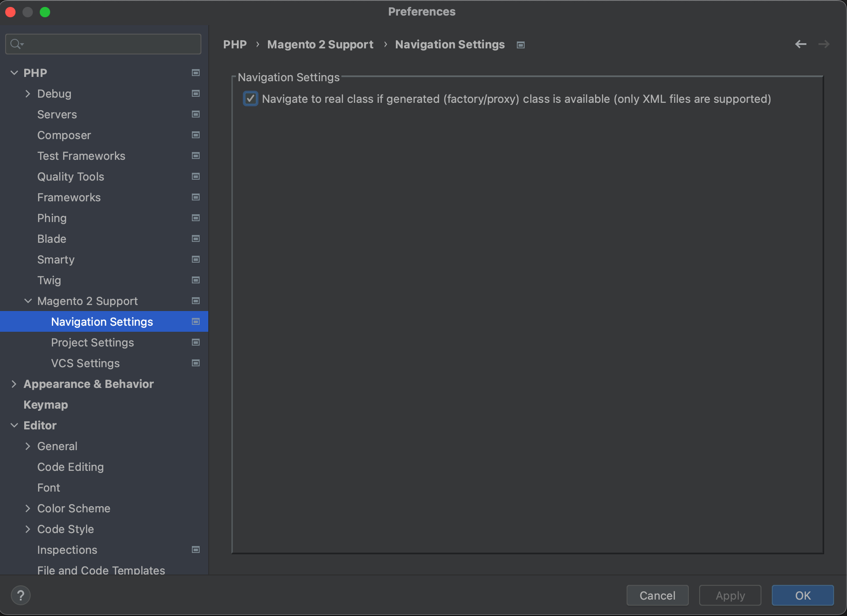Select the Navigation Settings tree row
This screenshot has height=616, width=847.
click(104, 321)
